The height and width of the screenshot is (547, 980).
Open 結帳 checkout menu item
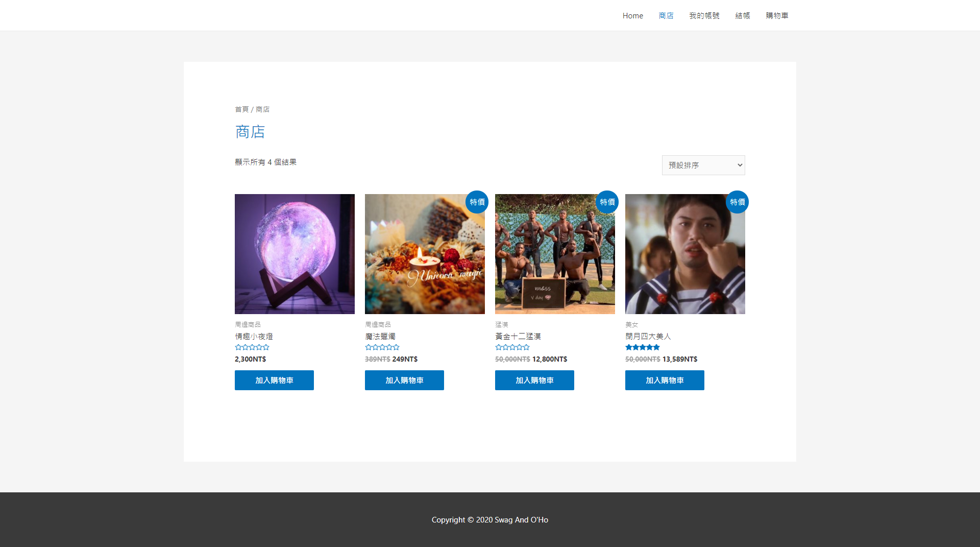[743, 16]
